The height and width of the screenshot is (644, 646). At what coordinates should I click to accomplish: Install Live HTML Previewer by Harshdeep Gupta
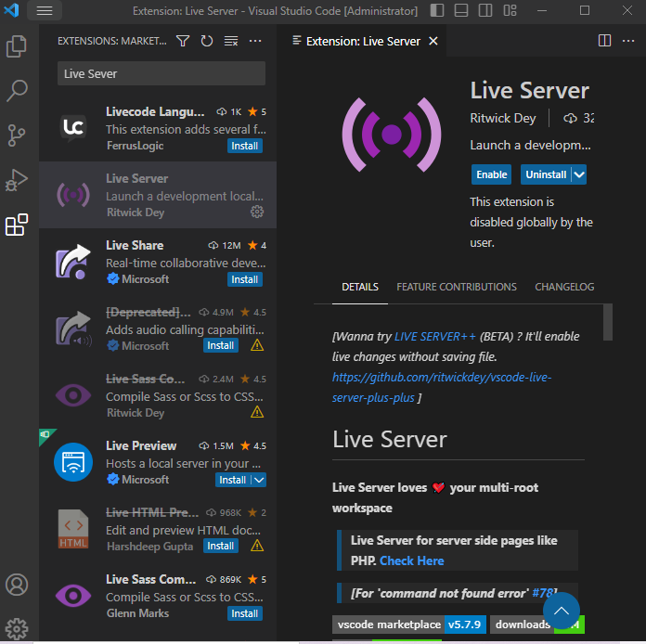[x=220, y=546]
